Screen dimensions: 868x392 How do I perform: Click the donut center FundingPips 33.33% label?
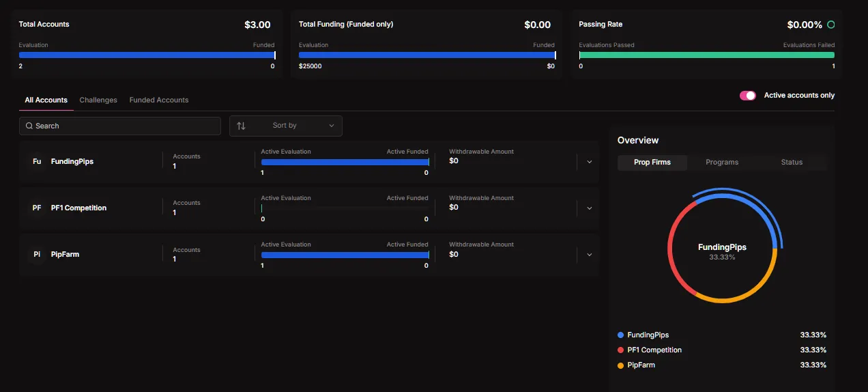[x=722, y=252]
